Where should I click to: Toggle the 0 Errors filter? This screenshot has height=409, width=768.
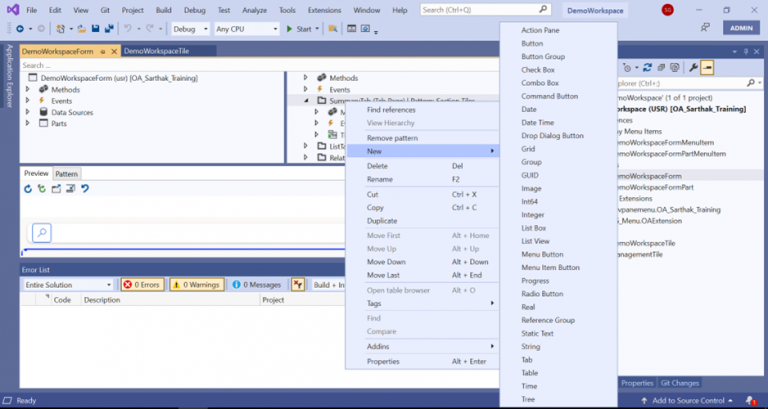click(143, 285)
